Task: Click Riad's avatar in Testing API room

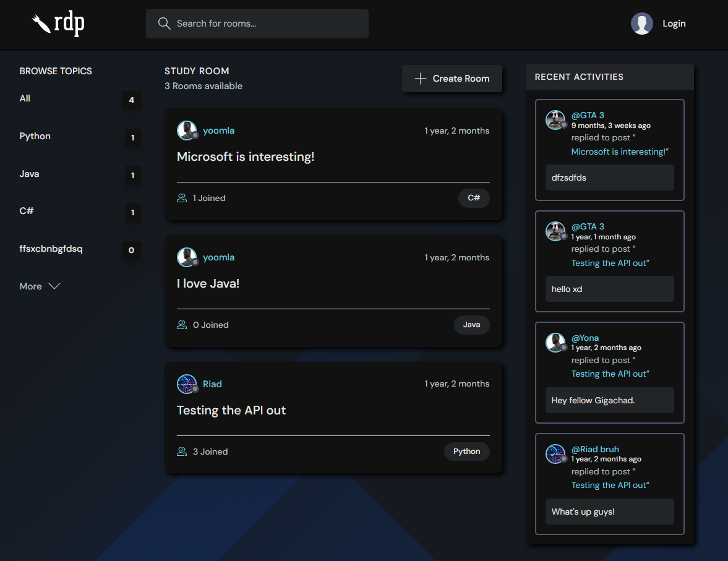Action: tap(187, 384)
